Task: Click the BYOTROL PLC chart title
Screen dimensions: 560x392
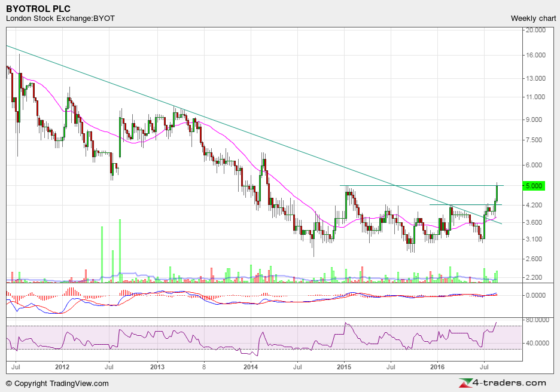Action: pos(38,8)
